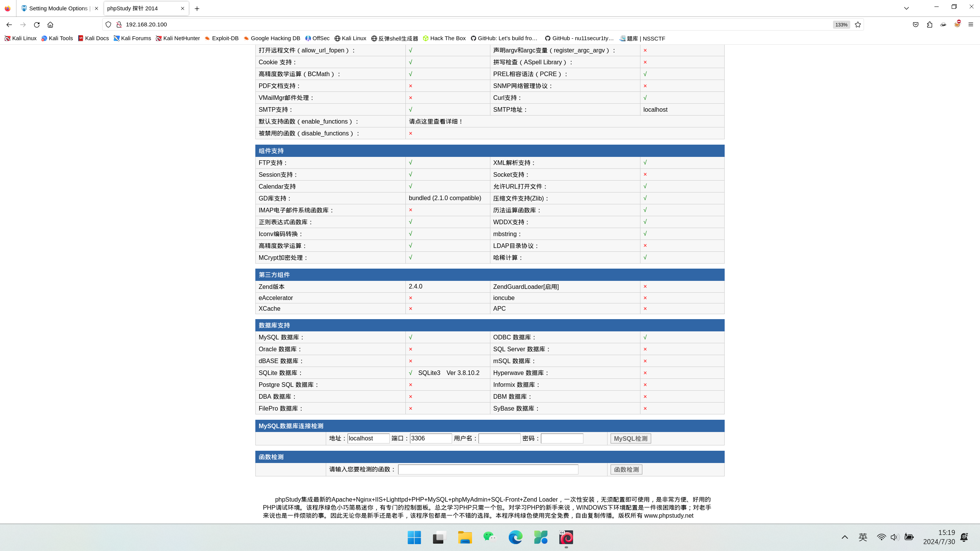This screenshot has height=551, width=980.
Task: Open the 请点这里查看详细 enable_functions link
Action: [x=436, y=121]
